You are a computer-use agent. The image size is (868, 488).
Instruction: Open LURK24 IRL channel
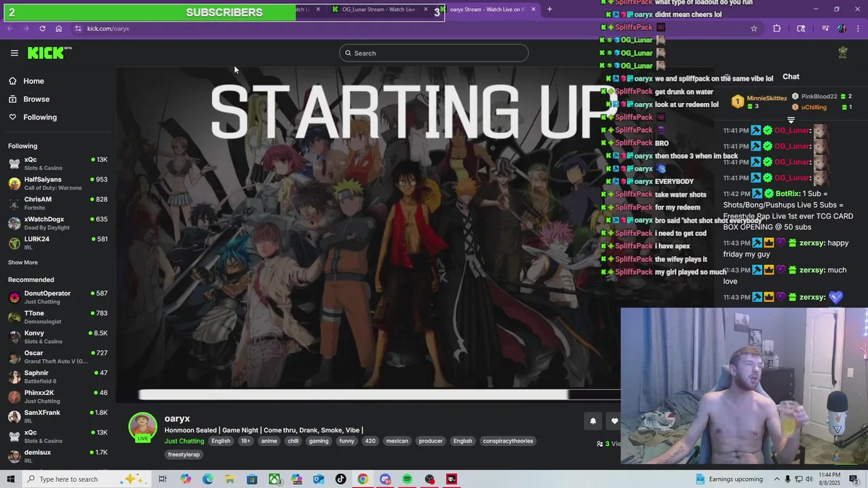[58, 243]
